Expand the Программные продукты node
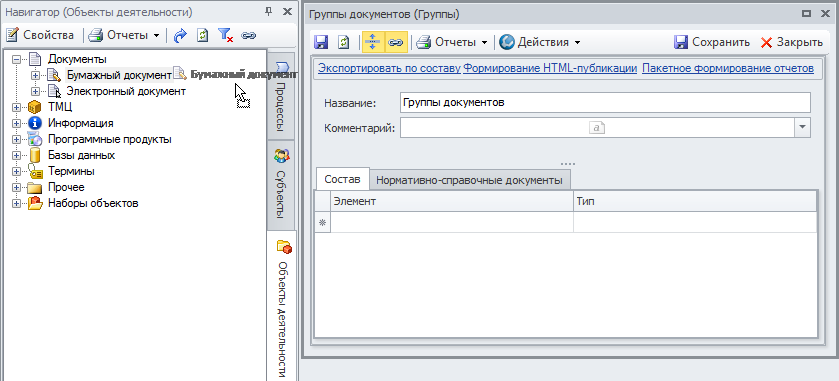 [17, 139]
